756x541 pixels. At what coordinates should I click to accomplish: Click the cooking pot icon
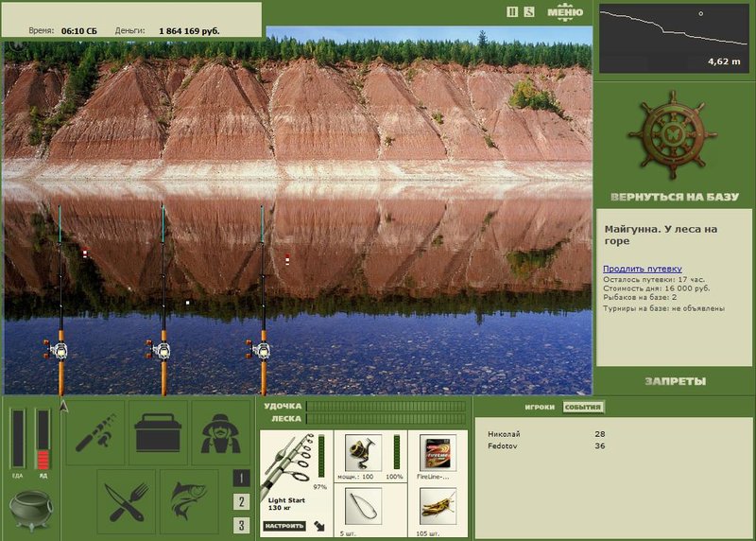click(31, 510)
